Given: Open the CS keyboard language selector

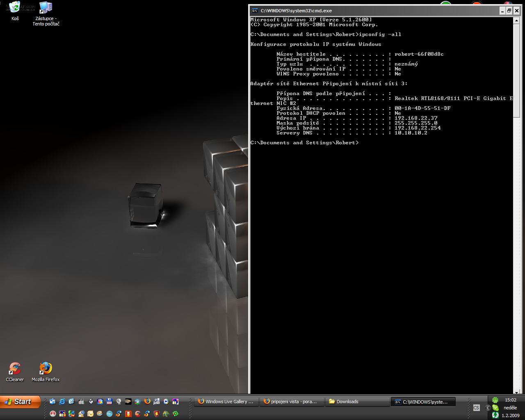Looking at the screenshot, I should pos(476,408).
